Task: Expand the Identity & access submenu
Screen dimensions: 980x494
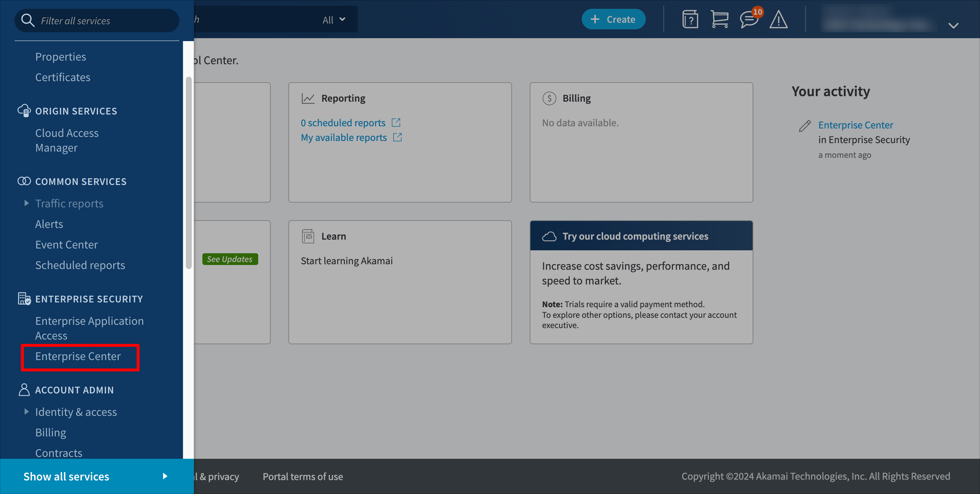Action: 26,411
